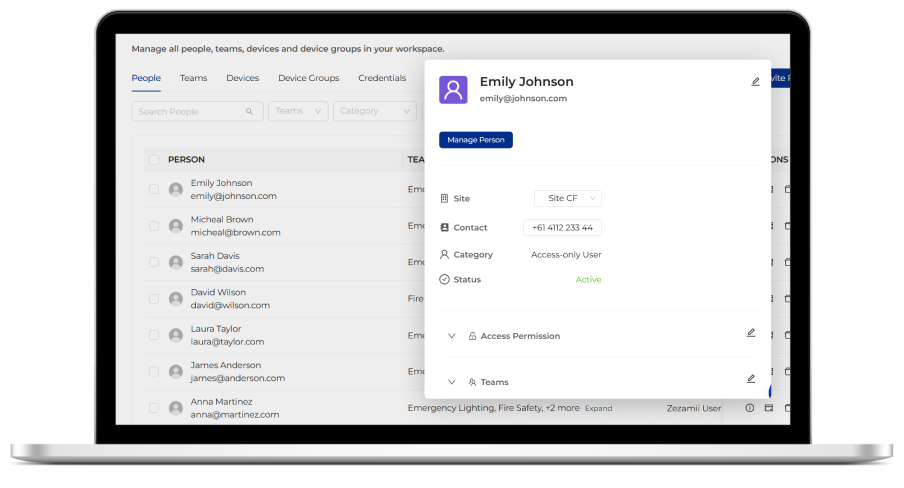
Task: Click the Expand link in Anna Martinez's teams
Action: click(x=598, y=408)
